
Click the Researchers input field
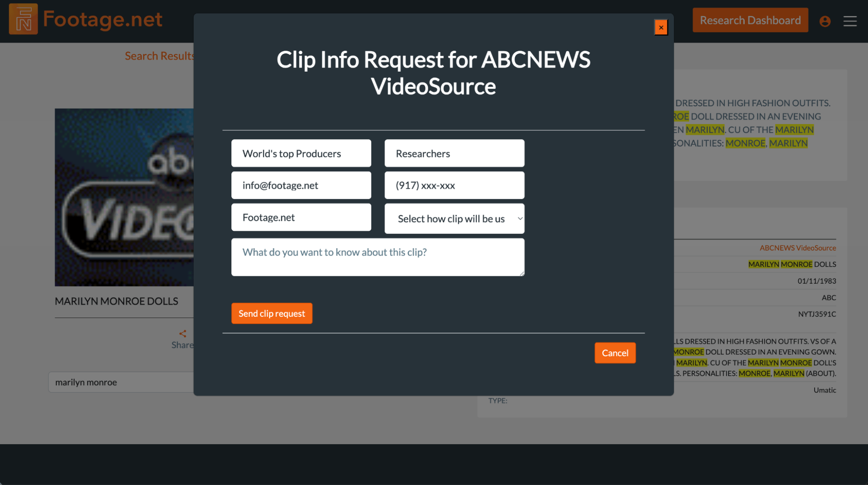(x=454, y=153)
